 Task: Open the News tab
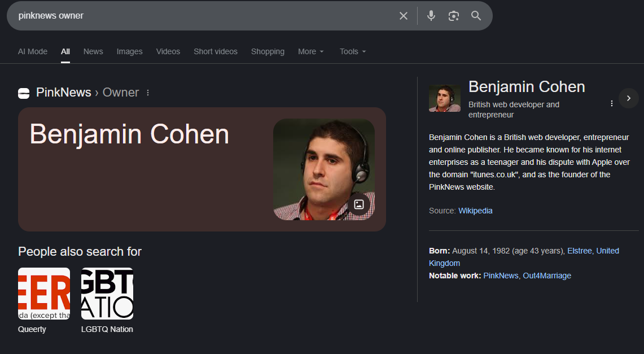(93, 51)
